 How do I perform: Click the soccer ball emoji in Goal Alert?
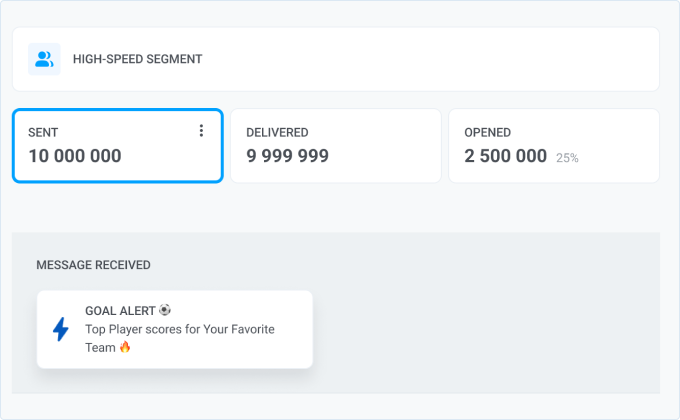tap(165, 310)
